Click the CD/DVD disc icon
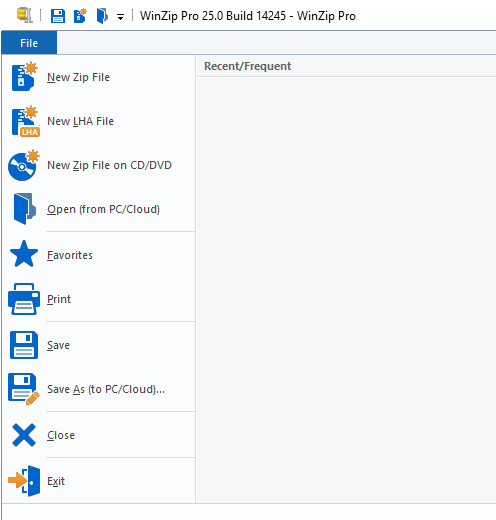This screenshot has height=520, width=496. pyautogui.click(x=24, y=165)
